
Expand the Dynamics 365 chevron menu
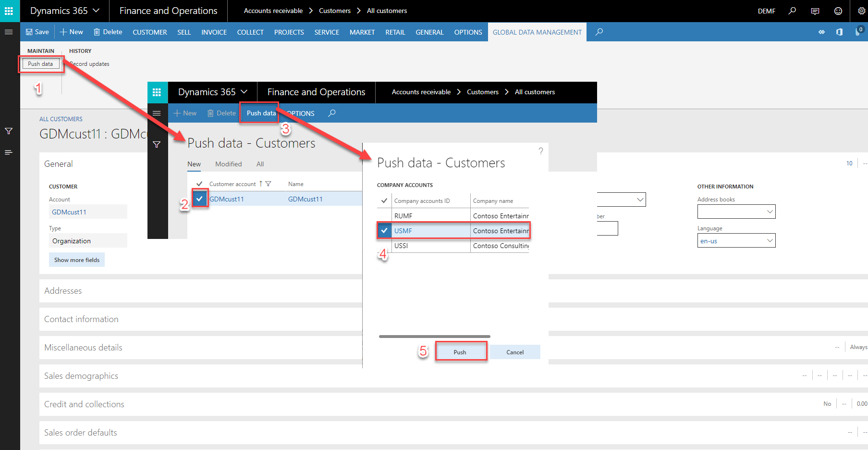click(96, 11)
